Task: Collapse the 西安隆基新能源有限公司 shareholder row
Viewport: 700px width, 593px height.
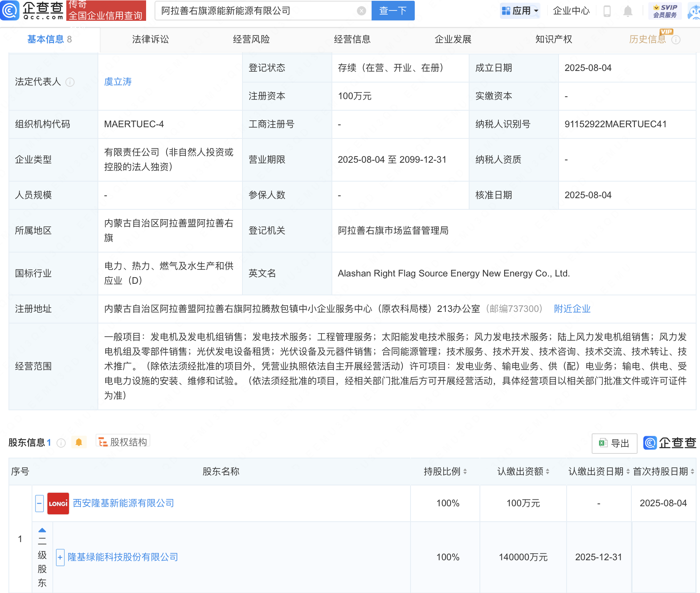Action: click(39, 503)
